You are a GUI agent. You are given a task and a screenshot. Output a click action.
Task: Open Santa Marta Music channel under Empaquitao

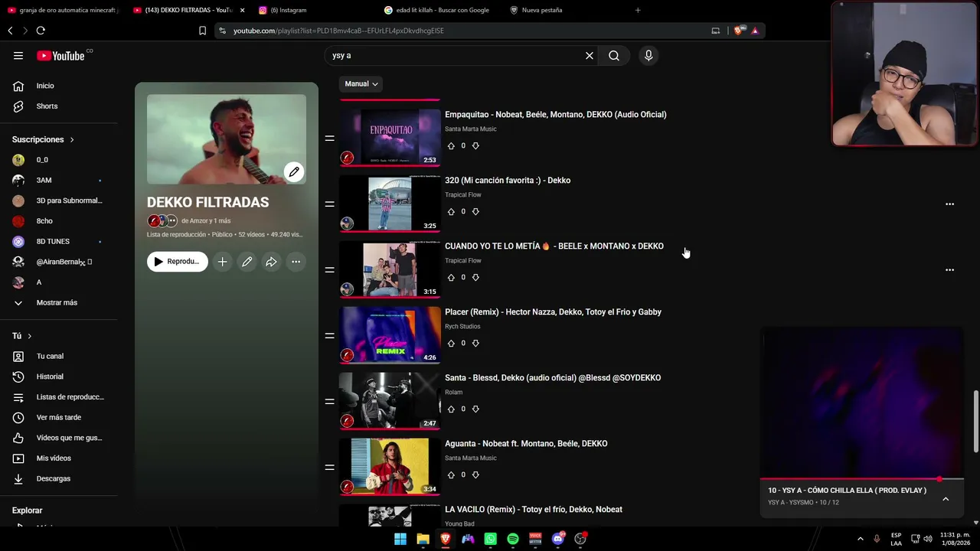pos(471,129)
